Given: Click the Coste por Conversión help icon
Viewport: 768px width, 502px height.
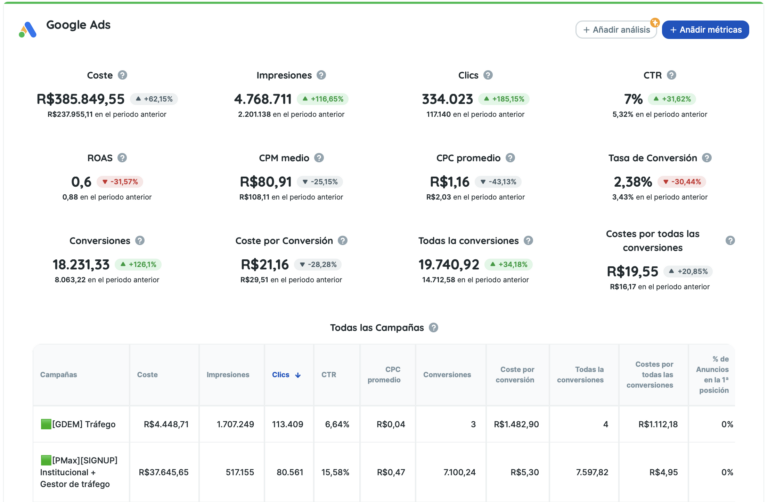Looking at the screenshot, I should [342, 241].
